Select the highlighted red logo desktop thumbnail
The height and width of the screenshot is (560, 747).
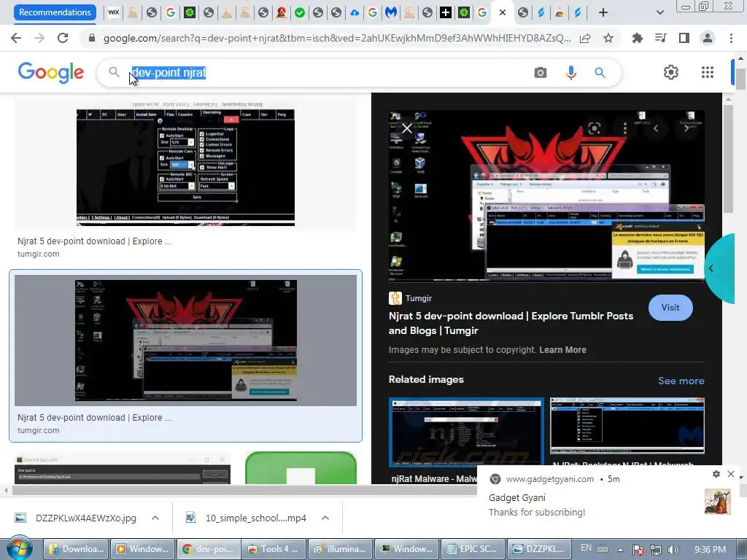click(185, 340)
